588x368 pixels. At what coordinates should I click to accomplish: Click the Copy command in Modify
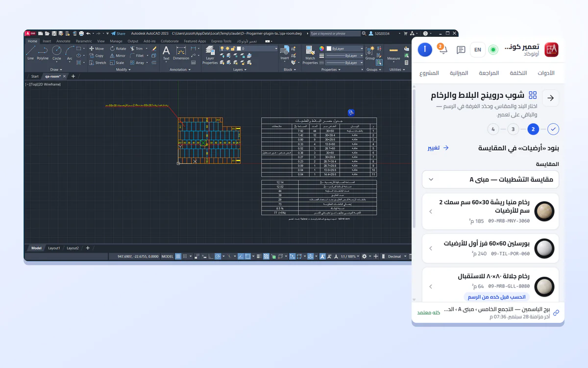(97, 55)
